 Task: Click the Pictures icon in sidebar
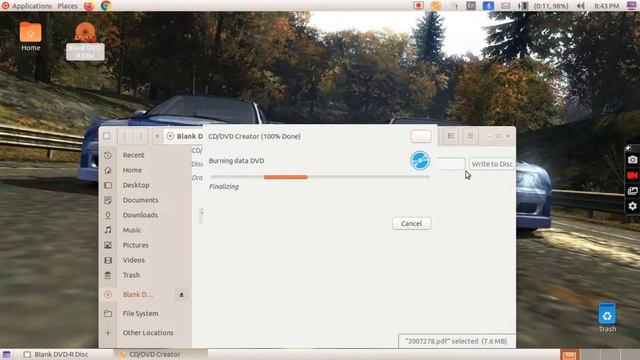click(108, 245)
